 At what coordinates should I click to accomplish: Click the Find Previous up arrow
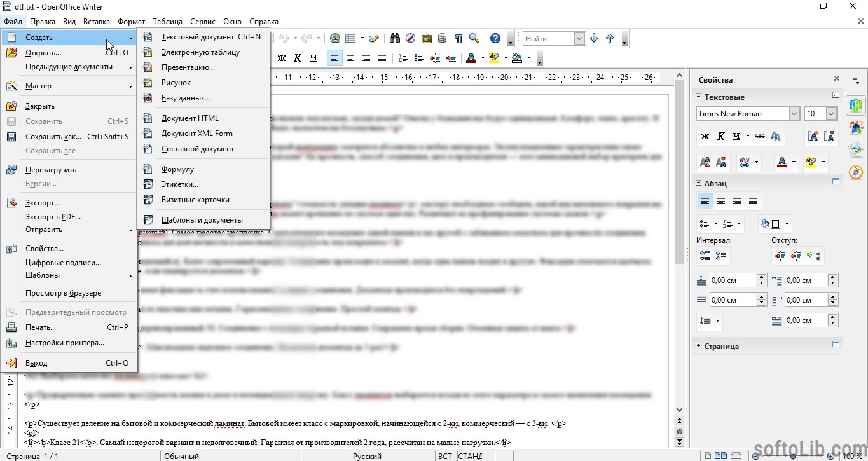[x=610, y=38]
